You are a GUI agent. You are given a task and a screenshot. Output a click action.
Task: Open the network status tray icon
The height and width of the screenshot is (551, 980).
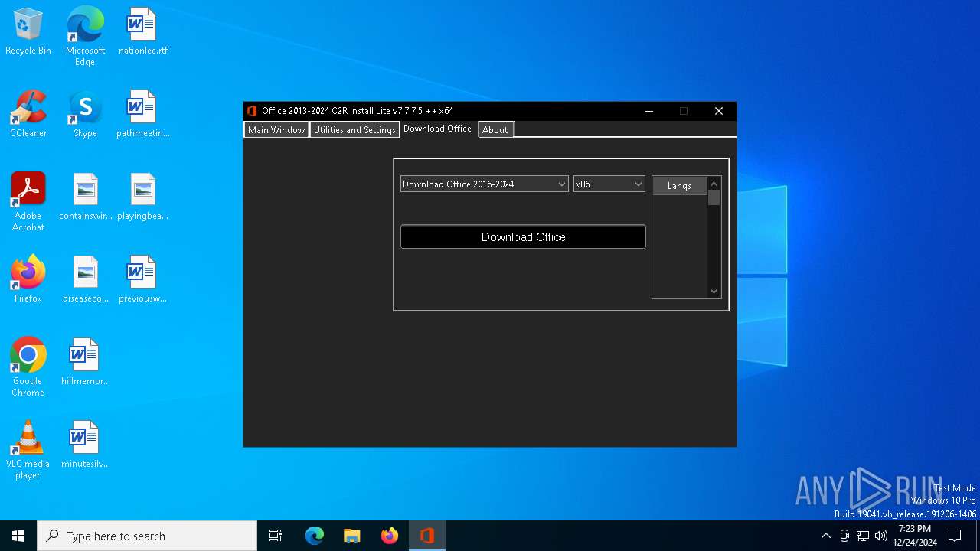pyautogui.click(x=863, y=536)
